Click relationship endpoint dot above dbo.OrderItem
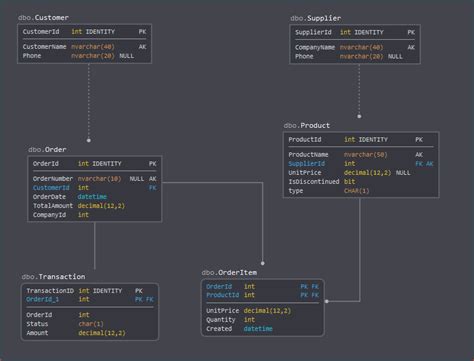Image resolution: width=474 pixels, height=361 pixels. coord(263,263)
